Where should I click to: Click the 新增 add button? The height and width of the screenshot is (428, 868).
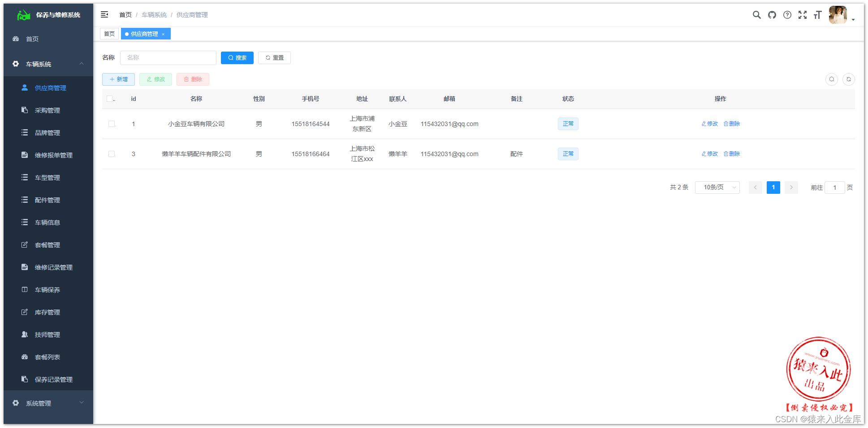pyautogui.click(x=118, y=79)
